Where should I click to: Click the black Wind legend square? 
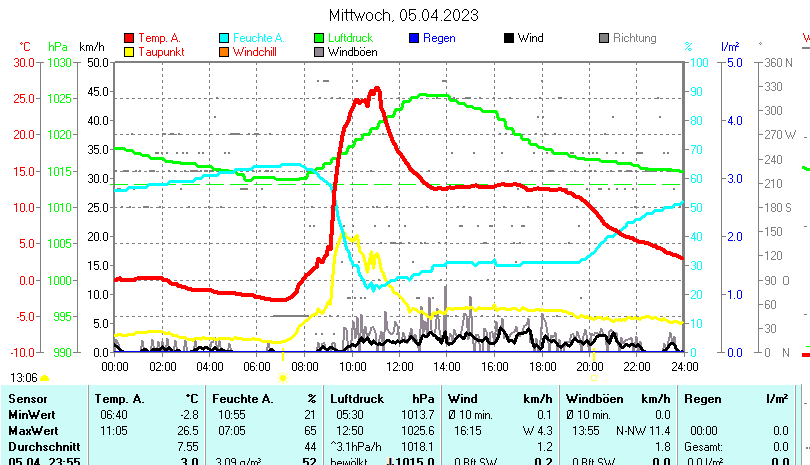pyautogui.click(x=509, y=38)
